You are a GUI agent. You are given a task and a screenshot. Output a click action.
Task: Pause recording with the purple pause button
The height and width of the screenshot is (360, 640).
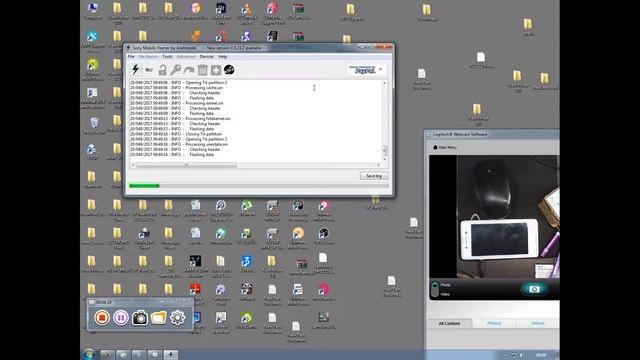tap(121, 318)
